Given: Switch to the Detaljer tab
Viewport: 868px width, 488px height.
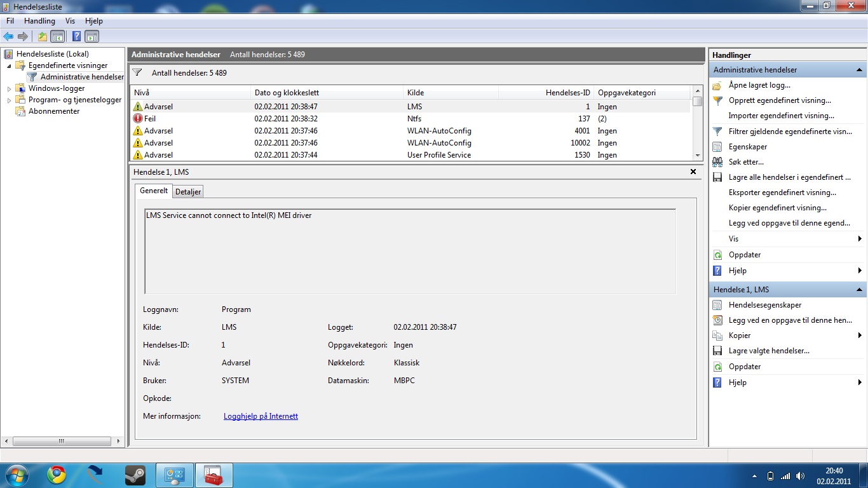Looking at the screenshot, I should point(188,191).
